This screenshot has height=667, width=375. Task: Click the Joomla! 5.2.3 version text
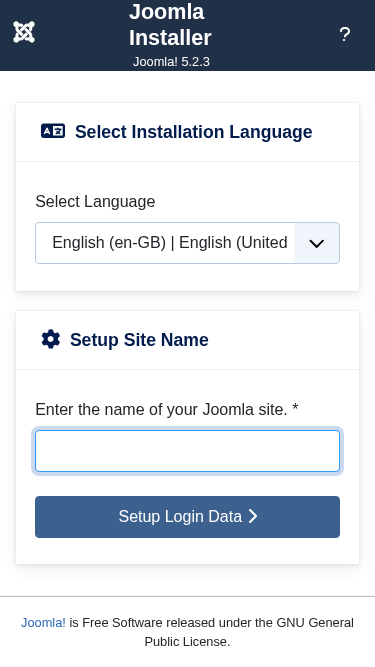[171, 62]
